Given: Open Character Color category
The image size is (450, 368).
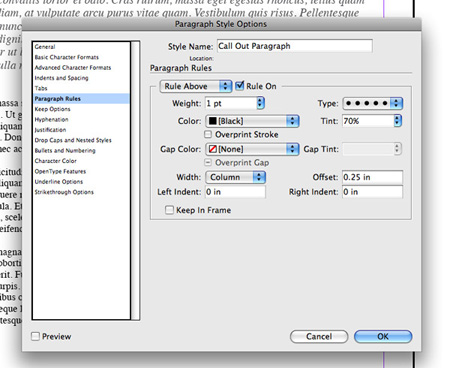Looking at the screenshot, I should pos(56,161).
